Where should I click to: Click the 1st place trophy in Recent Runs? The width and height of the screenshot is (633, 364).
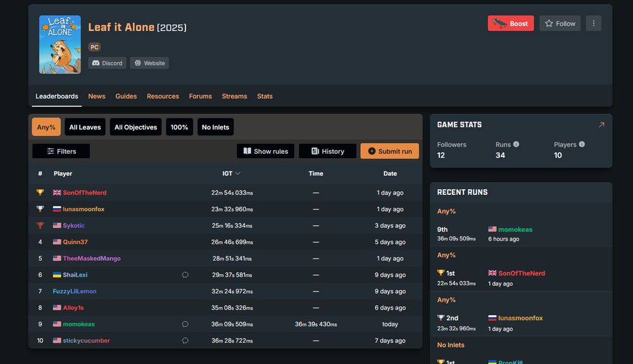pos(441,273)
